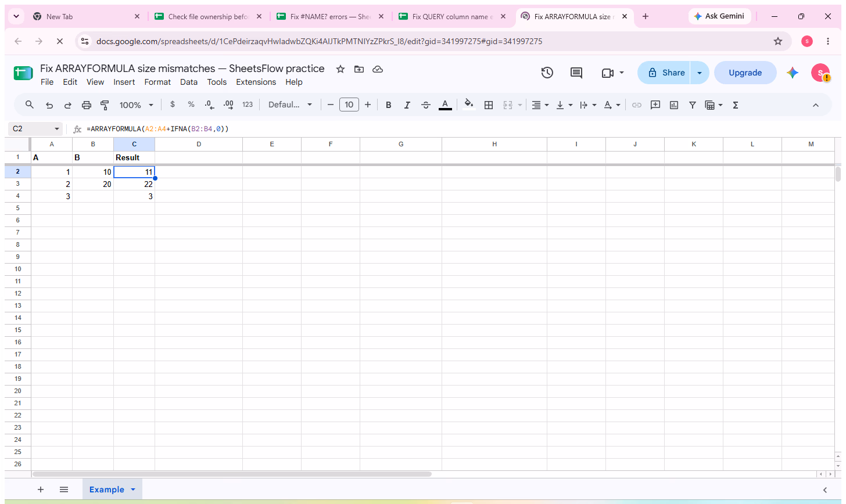
Task: Click Ask Gemini button
Action: (x=719, y=16)
